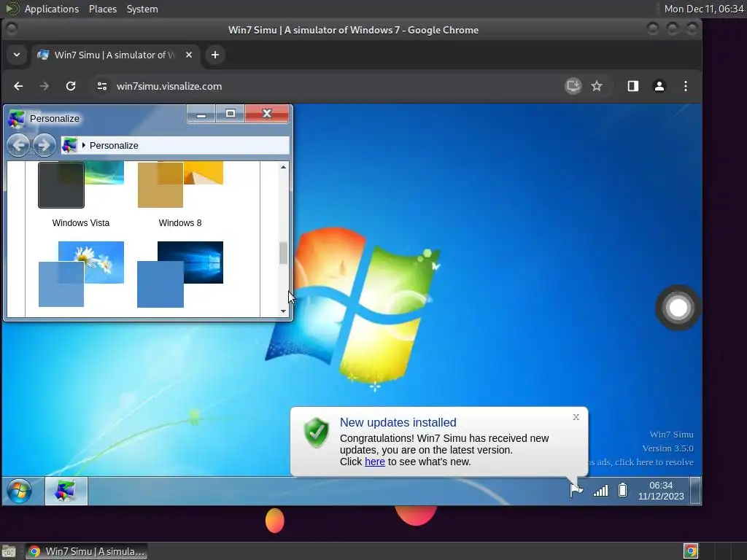Select the Windows 8 theme thumbnail
Viewport: 747px width, 560px height.
pyautogui.click(x=180, y=184)
